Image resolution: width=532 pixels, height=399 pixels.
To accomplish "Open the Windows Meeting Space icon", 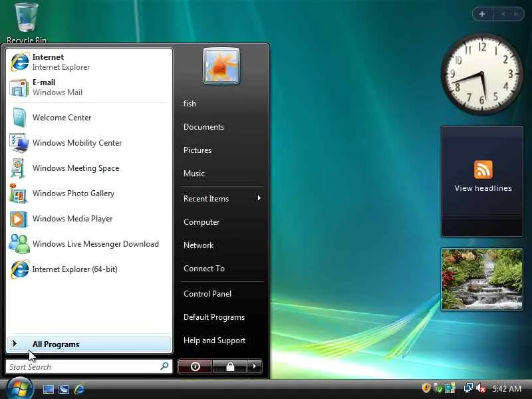I will (x=19, y=168).
